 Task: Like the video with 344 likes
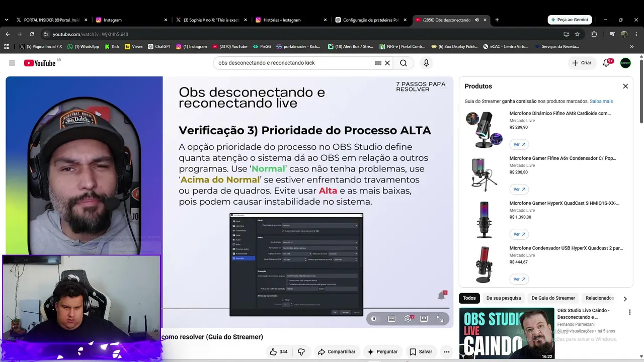279,352
